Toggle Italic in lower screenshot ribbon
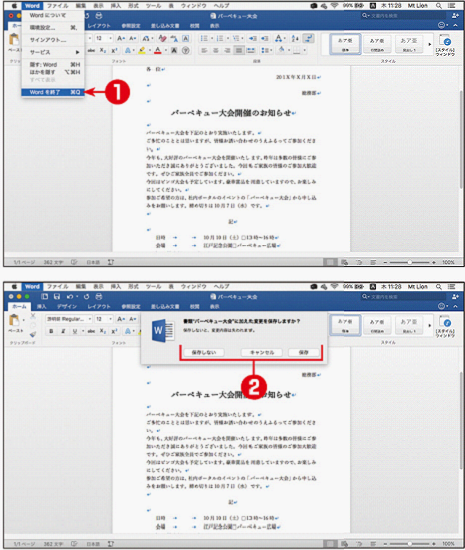The image size is (465, 550). 63,331
